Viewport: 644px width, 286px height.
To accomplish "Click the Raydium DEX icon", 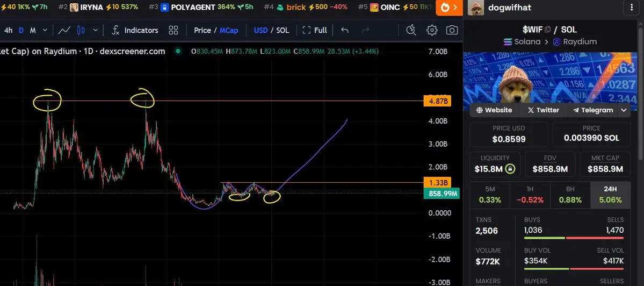I will pyautogui.click(x=557, y=41).
